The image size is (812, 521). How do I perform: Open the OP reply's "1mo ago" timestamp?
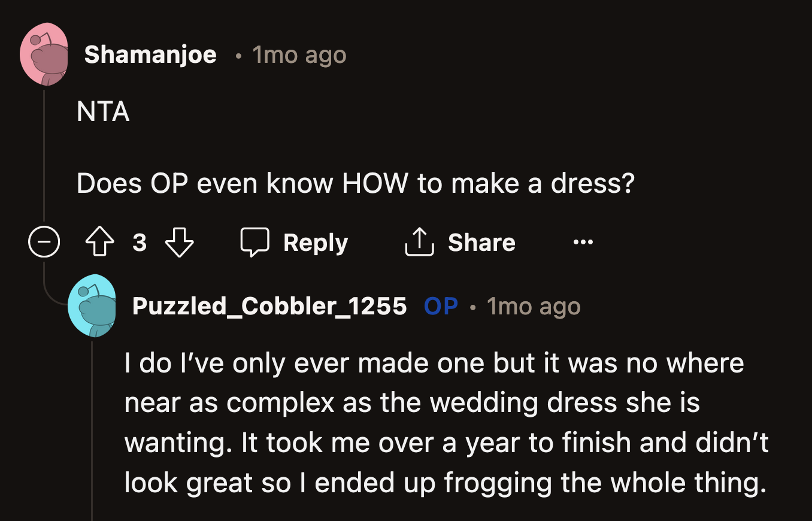(534, 307)
